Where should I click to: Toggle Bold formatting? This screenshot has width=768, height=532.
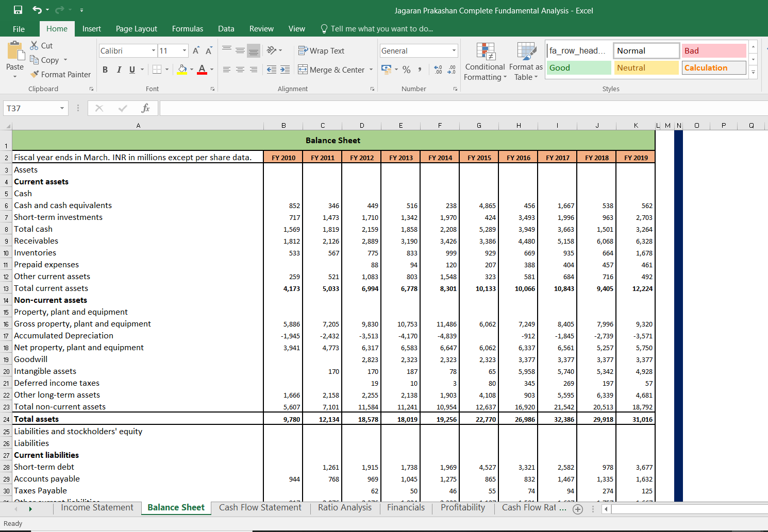(x=105, y=70)
